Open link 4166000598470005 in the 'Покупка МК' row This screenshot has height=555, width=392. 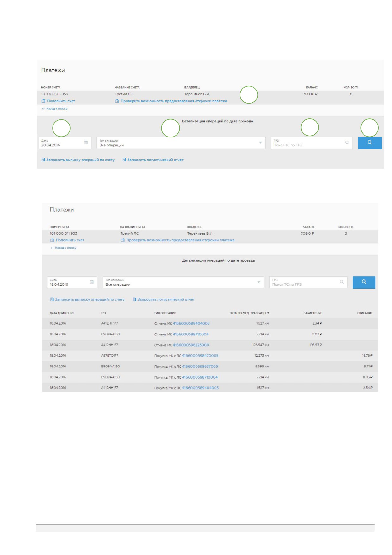[200, 356]
